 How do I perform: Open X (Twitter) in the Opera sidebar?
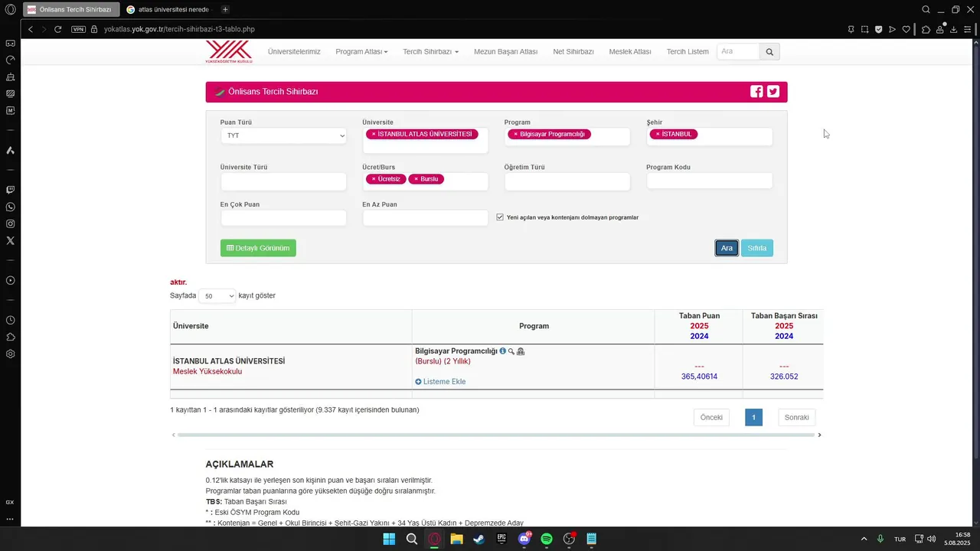(x=10, y=240)
